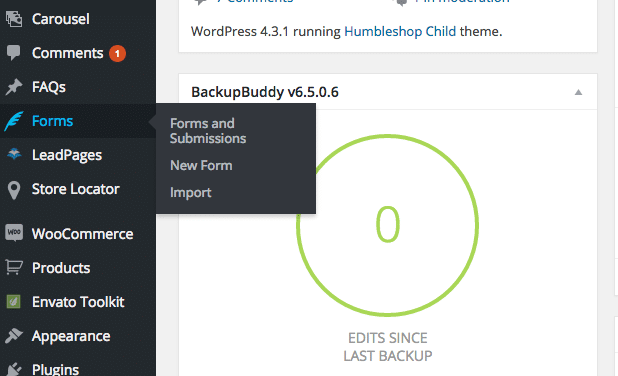Choose Forms and Submissions from flyout

[208, 131]
